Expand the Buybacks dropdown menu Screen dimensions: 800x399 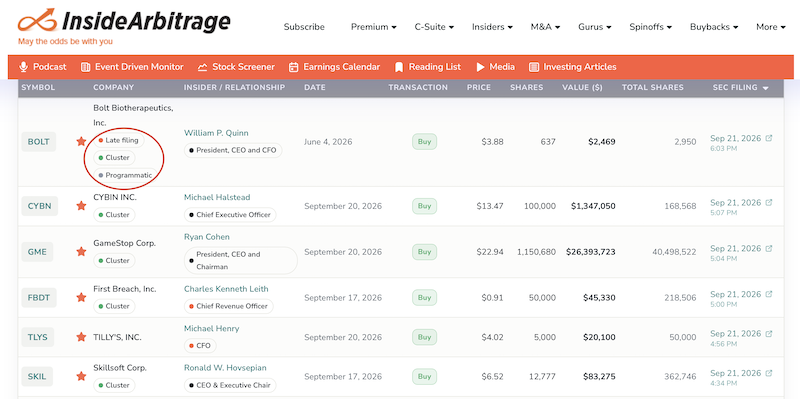pyautogui.click(x=714, y=27)
